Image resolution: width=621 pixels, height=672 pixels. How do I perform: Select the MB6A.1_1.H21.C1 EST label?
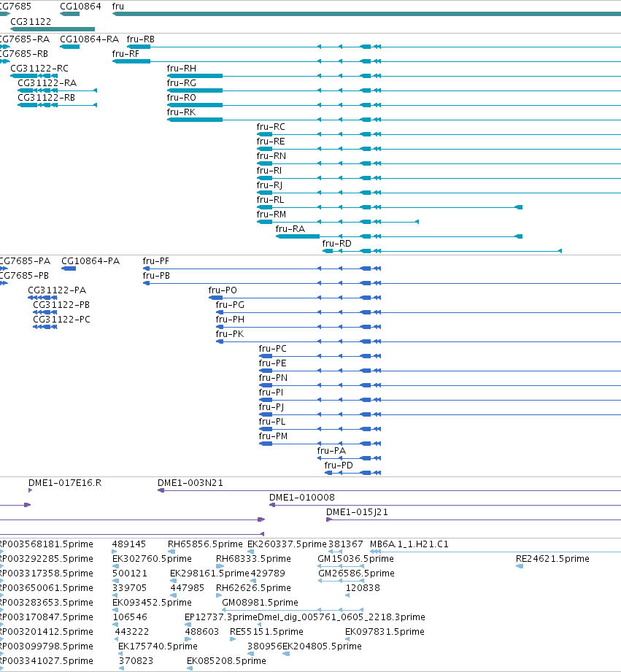tap(409, 544)
